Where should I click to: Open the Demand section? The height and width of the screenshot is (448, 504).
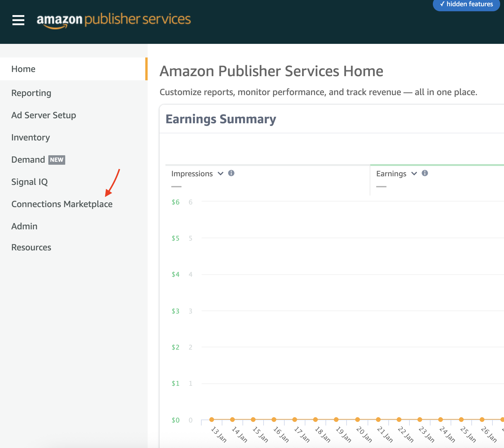tap(28, 160)
